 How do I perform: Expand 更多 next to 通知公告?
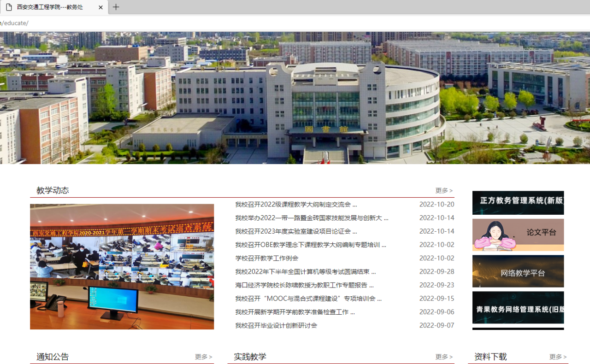203,357
